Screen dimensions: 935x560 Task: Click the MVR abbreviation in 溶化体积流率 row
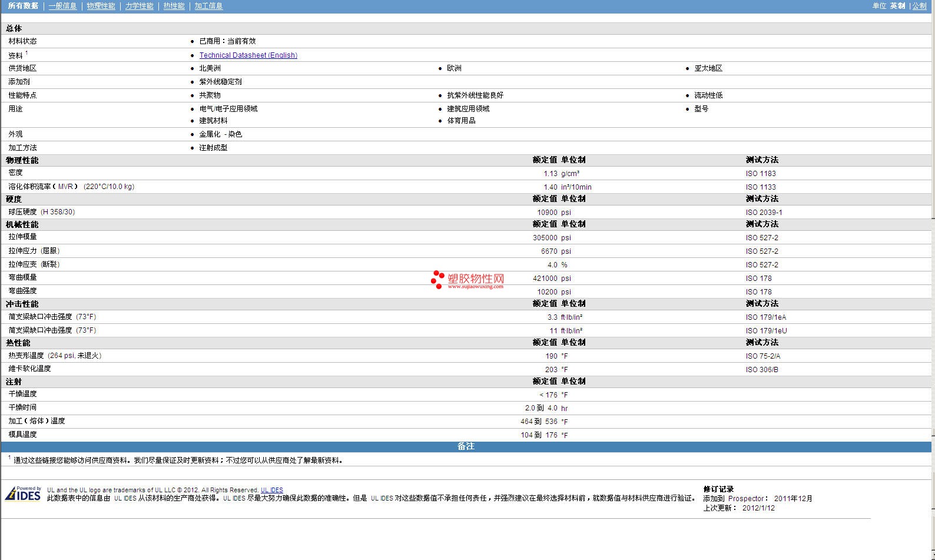point(65,187)
